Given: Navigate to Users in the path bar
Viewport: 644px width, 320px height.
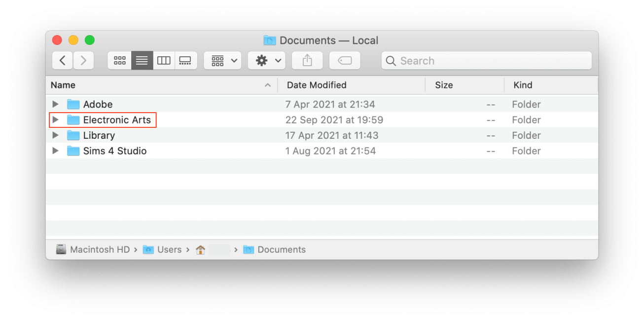Looking at the screenshot, I should tap(170, 249).
